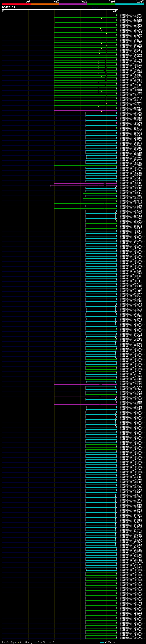Select hit UniRef100_Q3ECU7
Screen dimensions: 146x644
[x=131, y=35]
